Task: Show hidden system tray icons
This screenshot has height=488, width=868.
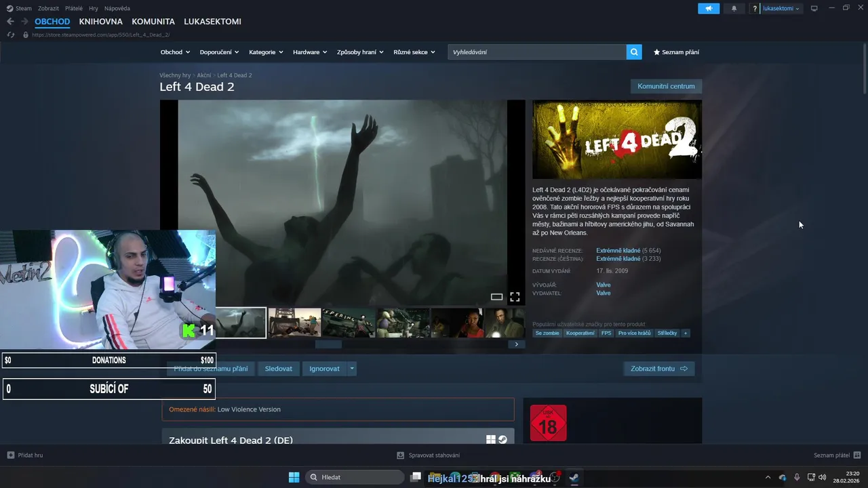Action: click(x=768, y=477)
